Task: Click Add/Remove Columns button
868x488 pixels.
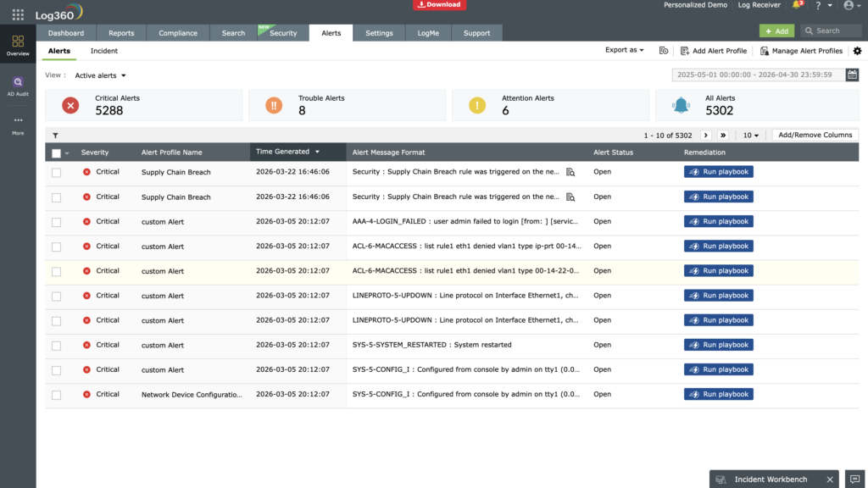Action: (815, 135)
